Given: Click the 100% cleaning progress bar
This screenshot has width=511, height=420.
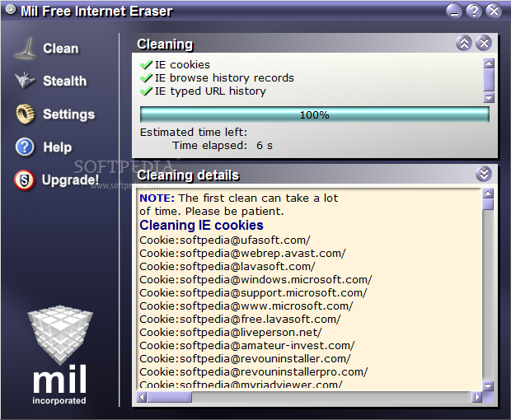Looking at the screenshot, I should point(315,114).
